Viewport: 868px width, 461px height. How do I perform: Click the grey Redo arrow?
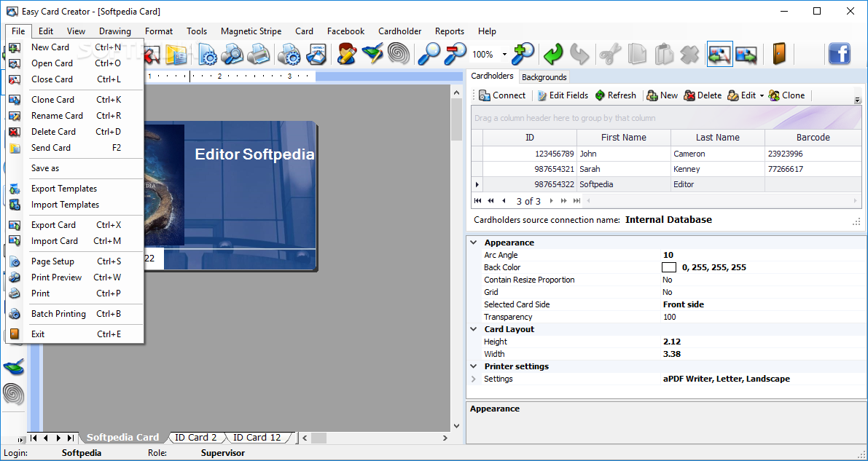point(579,54)
